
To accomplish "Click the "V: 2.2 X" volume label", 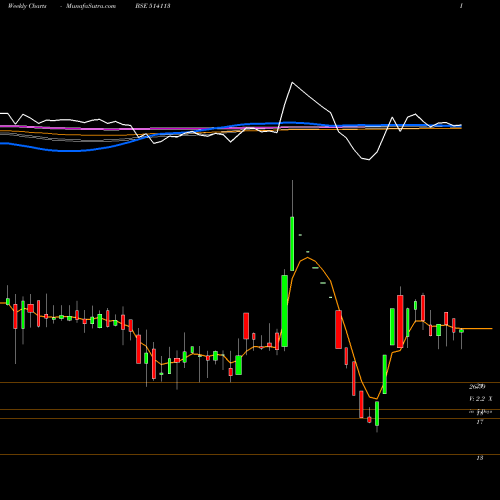I will (481, 399).
